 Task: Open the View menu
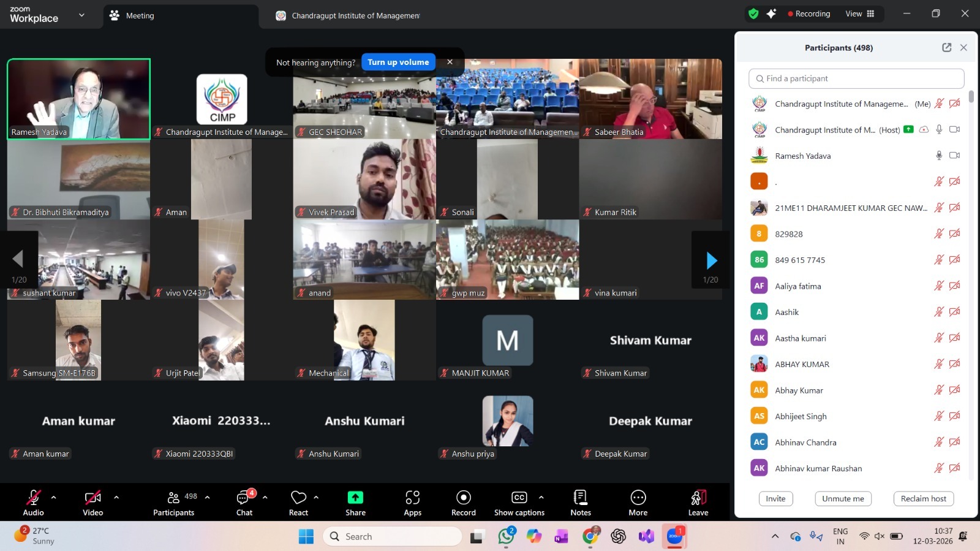click(x=859, y=13)
